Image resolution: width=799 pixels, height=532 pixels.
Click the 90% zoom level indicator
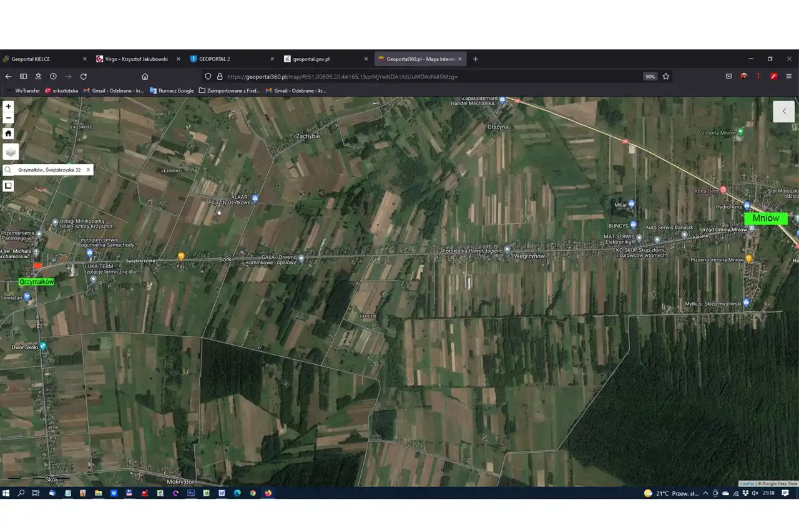click(650, 77)
